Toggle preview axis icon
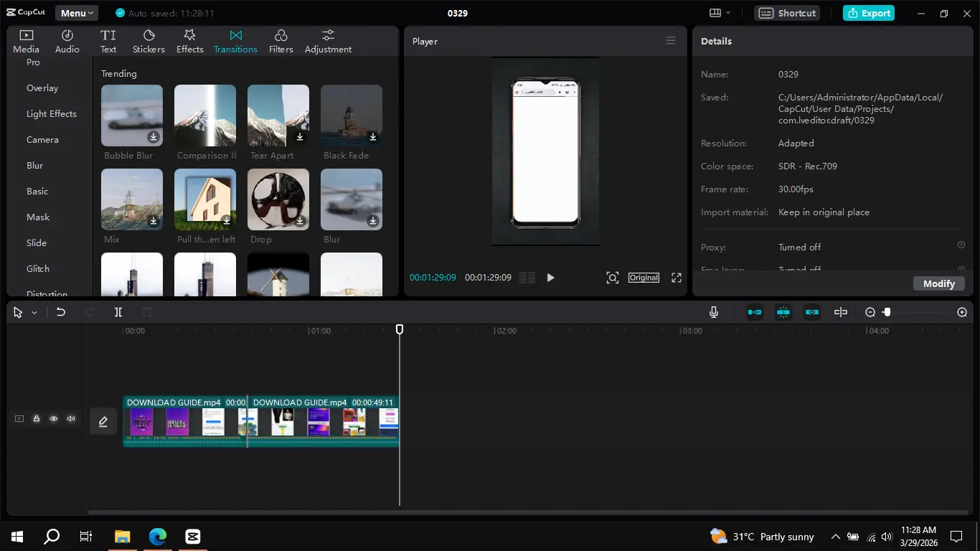 841,312
